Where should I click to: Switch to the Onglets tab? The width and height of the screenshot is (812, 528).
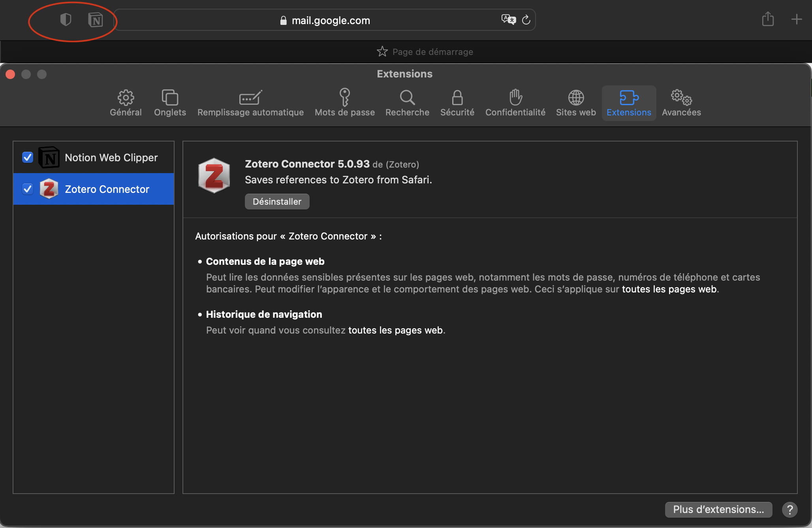(170, 103)
